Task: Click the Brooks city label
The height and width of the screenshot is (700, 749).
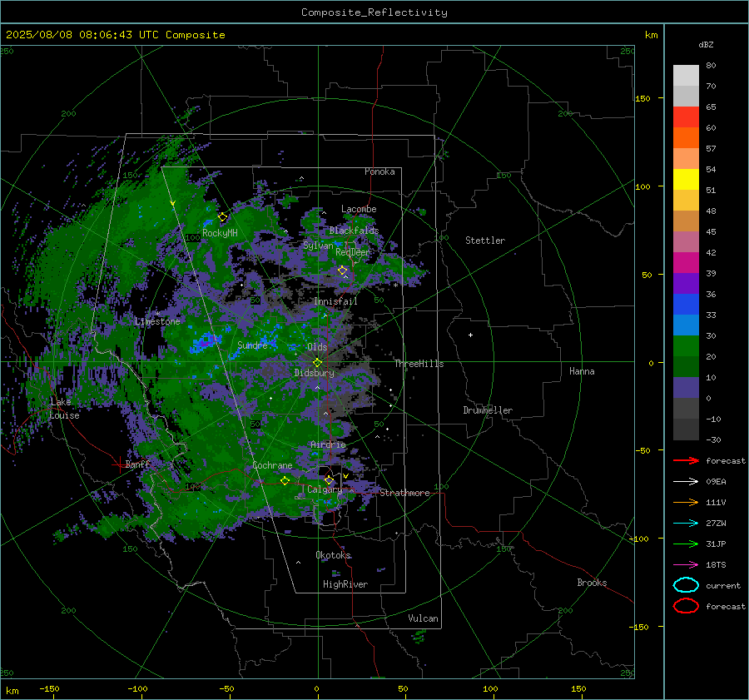Action: pos(592,583)
